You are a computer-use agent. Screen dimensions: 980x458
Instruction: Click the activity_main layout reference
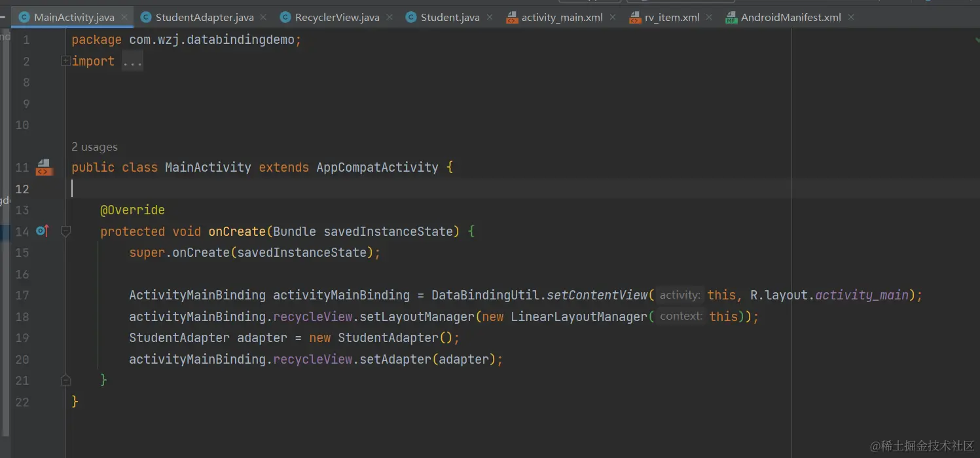click(x=862, y=296)
